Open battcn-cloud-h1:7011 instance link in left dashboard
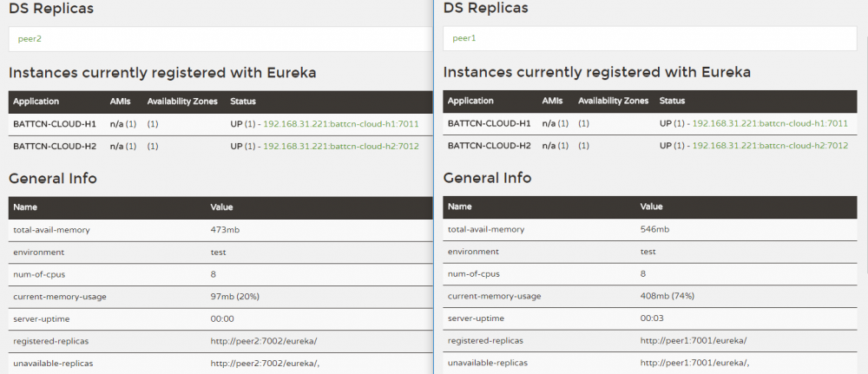Viewport: 868px width, 374px height. [x=340, y=124]
